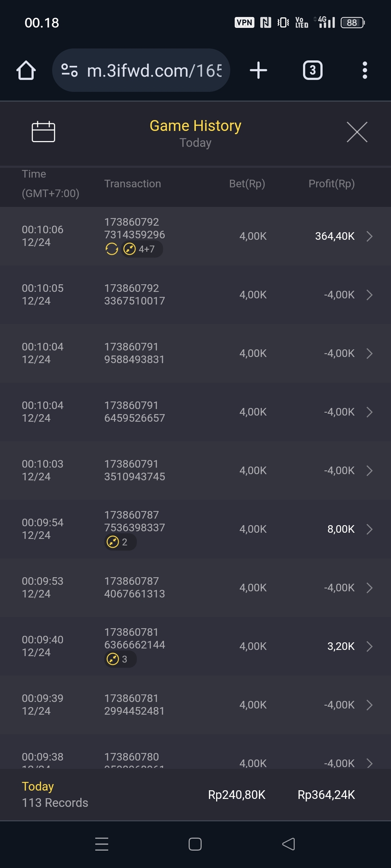The width and height of the screenshot is (391, 868).
Task: Tap the m.3ifwd.com address bar
Action: [154, 70]
